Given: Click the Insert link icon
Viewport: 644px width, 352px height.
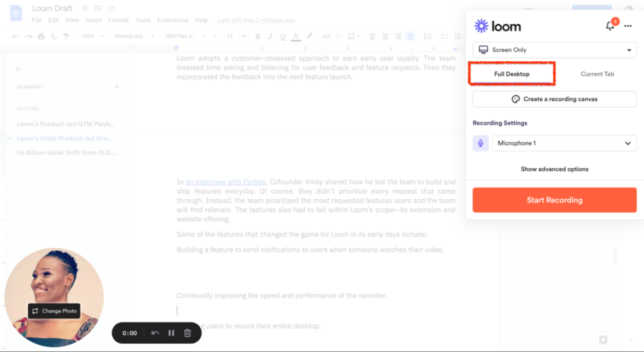Looking at the screenshot, I should tap(326, 36).
